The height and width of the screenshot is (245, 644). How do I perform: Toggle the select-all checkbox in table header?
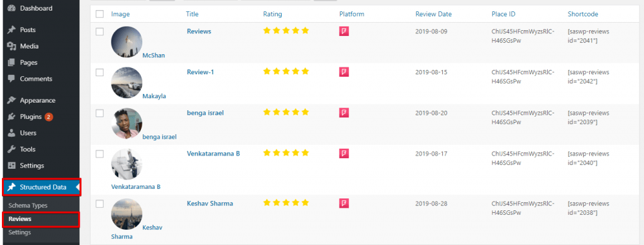[x=99, y=14]
